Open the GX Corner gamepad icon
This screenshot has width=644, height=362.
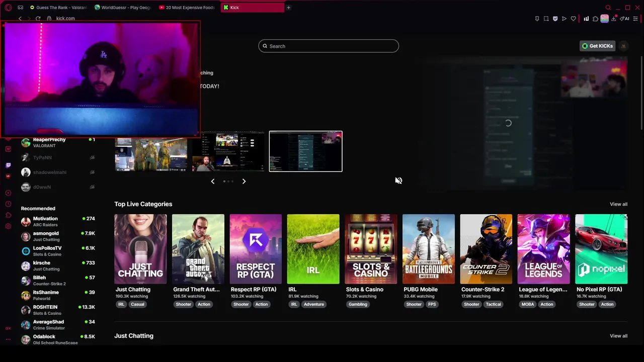[20, 8]
